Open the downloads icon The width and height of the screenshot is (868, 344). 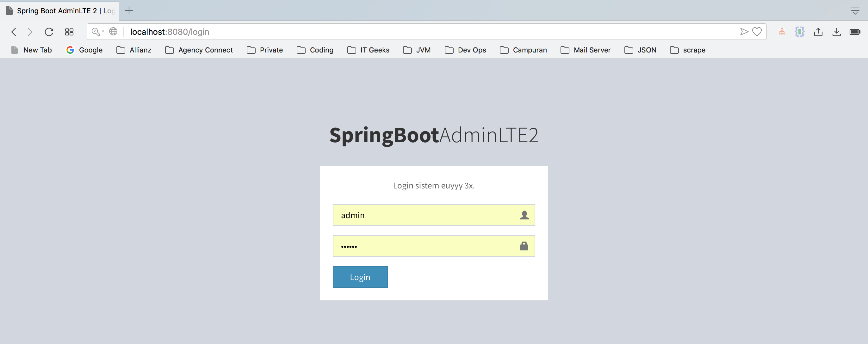point(836,32)
